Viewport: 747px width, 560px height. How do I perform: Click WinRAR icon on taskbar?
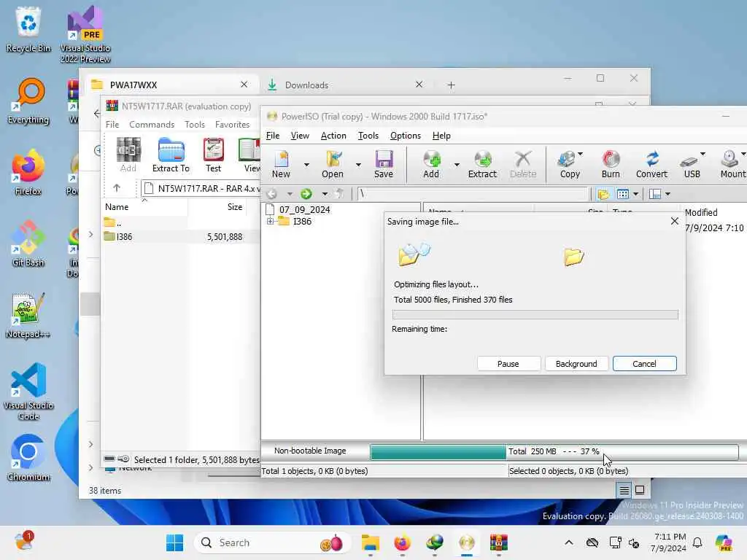tap(499, 542)
